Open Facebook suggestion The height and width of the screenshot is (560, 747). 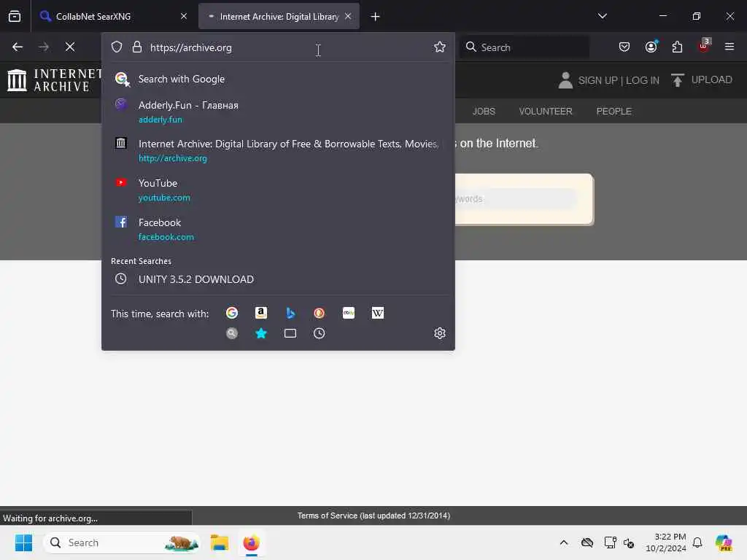tap(278, 229)
